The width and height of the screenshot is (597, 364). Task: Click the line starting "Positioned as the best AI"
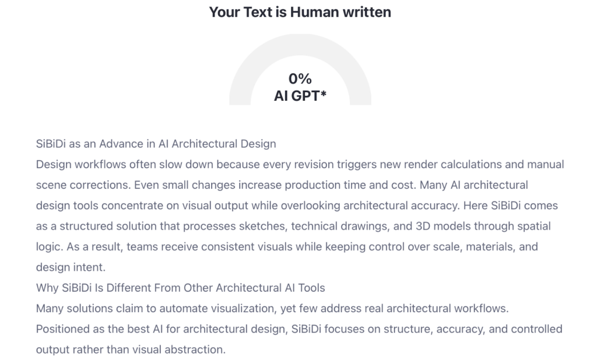coord(299,329)
